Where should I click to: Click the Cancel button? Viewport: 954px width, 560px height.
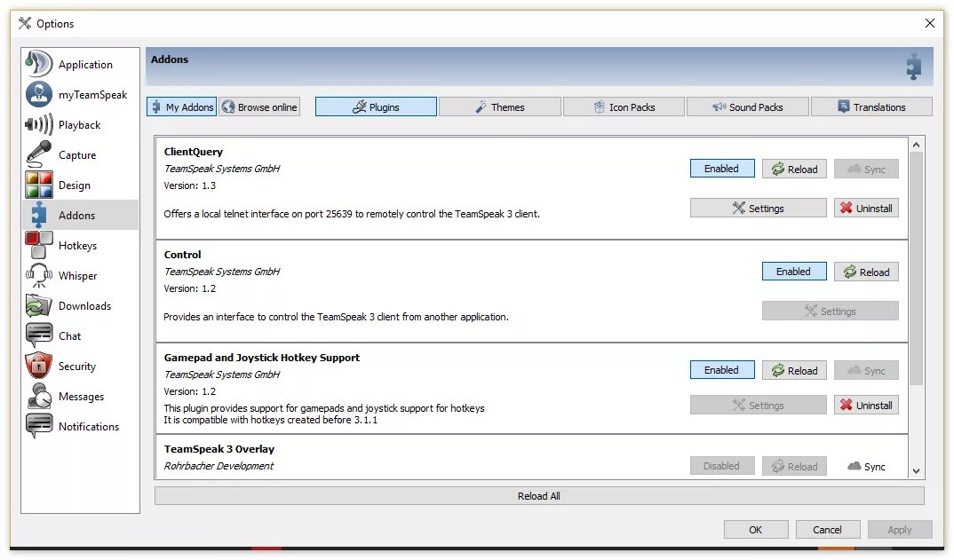click(828, 530)
